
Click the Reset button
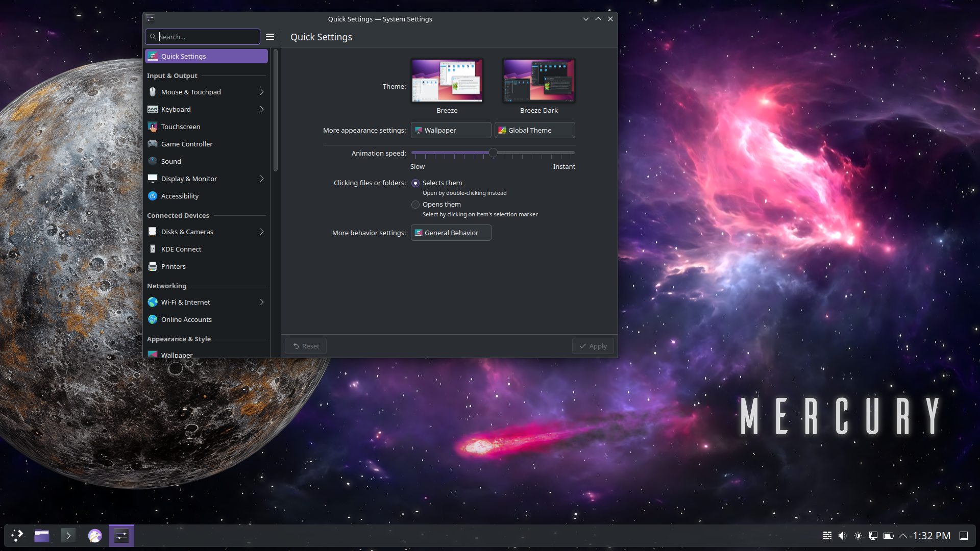pos(306,346)
